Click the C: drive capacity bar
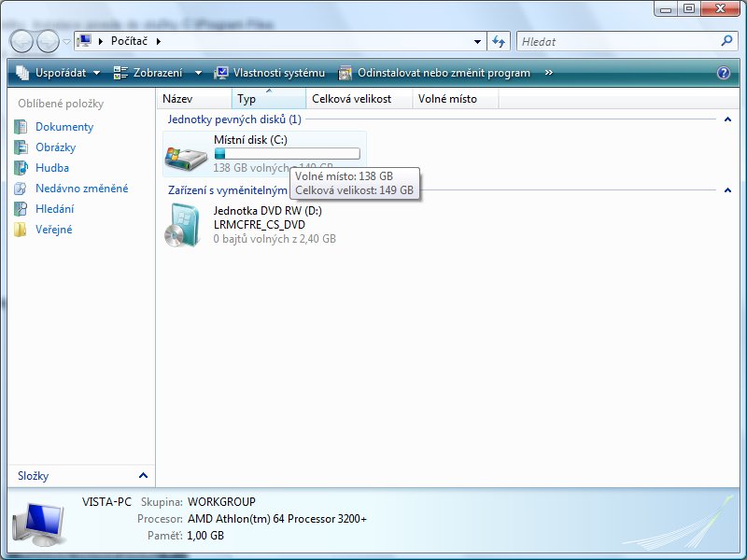747x560 pixels. coord(288,153)
